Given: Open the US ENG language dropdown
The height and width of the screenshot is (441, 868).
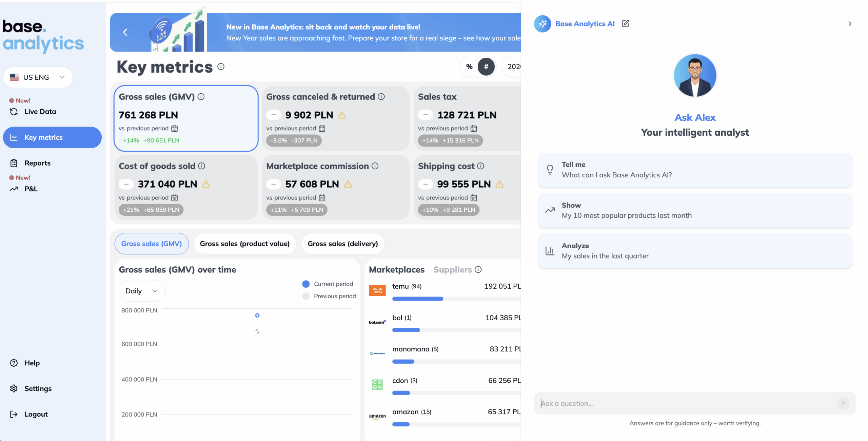Looking at the screenshot, I should 38,77.
